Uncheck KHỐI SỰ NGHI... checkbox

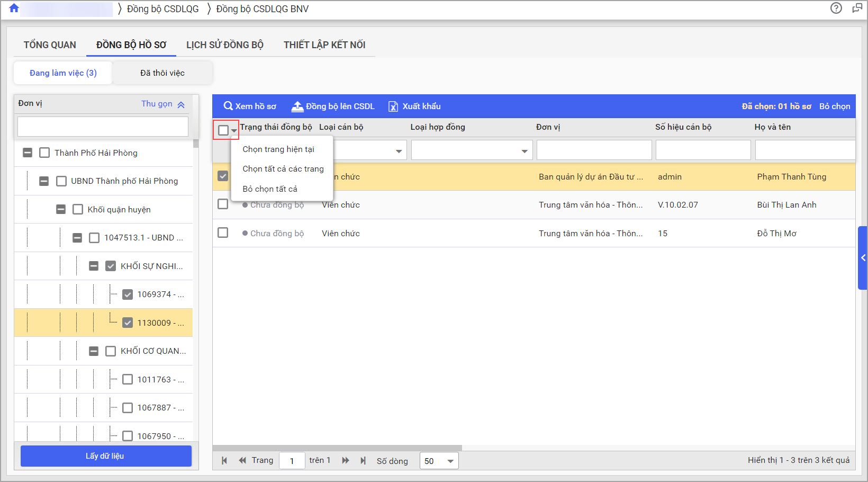click(x=111, y=266)
